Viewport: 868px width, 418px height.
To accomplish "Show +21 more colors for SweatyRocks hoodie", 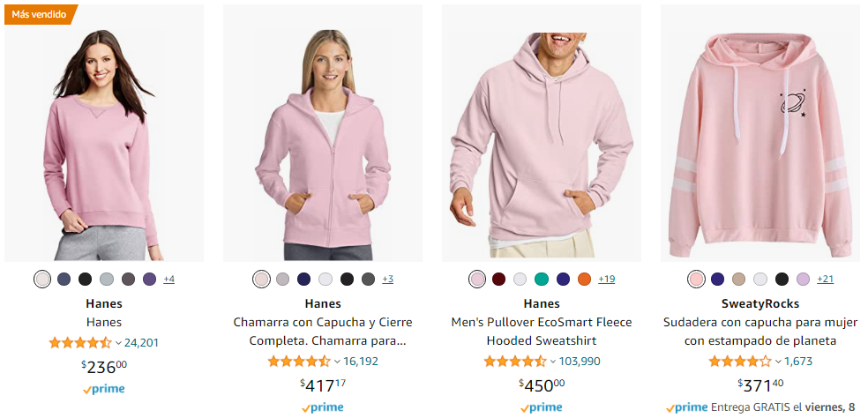I will 826,279.
